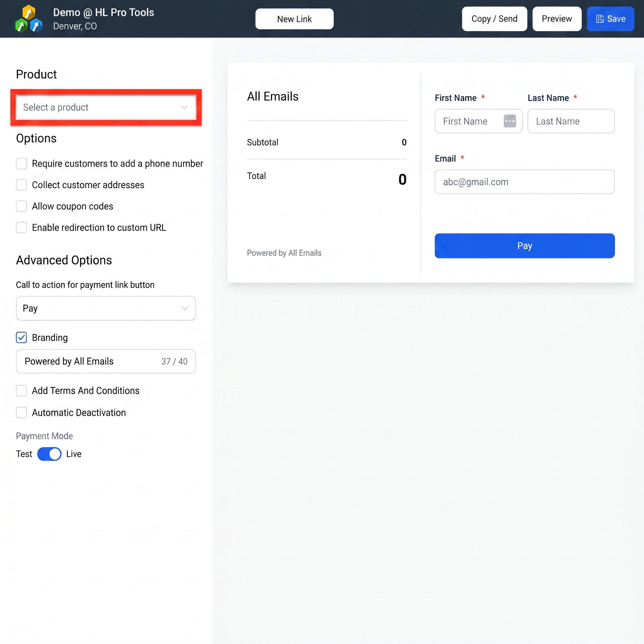The height and width of the screenshot is (644, 644).
Task: Click the New Link title button
Action: pyautogui.click(x=294, y=19)
